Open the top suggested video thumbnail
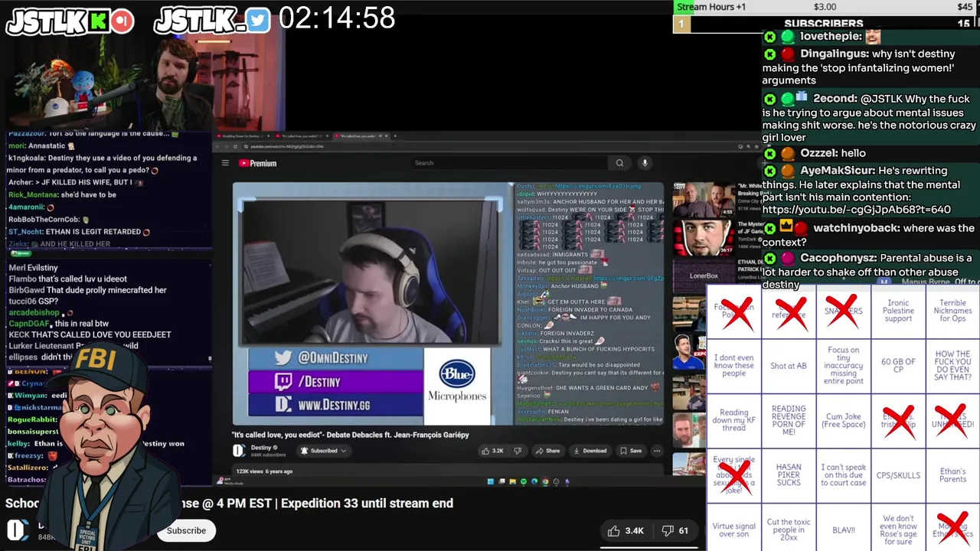980x551 pixels. [x=704, y=200]
